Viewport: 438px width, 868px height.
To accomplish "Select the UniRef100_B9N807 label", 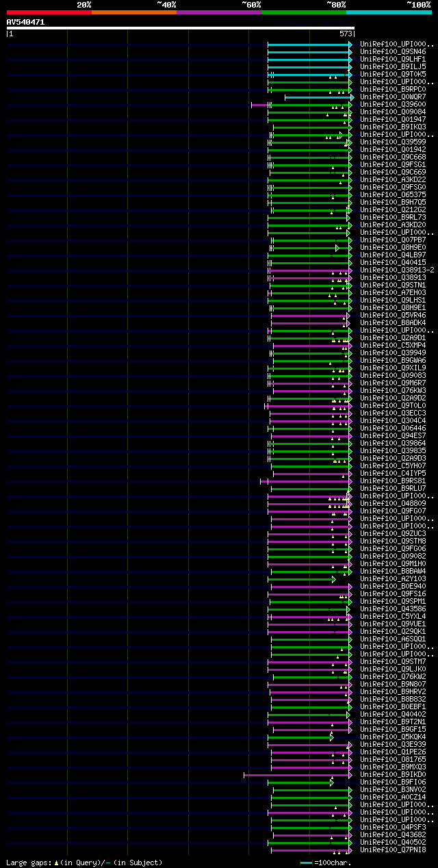I will (x=393, y=684).
